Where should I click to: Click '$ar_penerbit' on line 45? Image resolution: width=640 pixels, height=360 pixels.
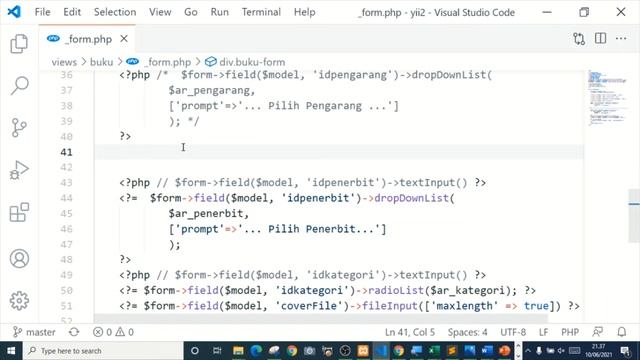click(206, 213)
